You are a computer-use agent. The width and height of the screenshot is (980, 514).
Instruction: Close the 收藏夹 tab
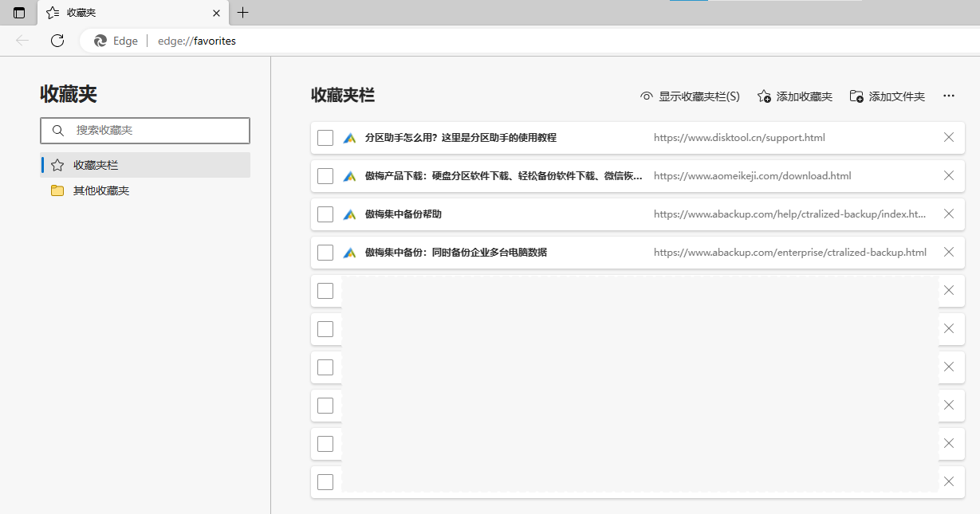click(x=217, y=13)
